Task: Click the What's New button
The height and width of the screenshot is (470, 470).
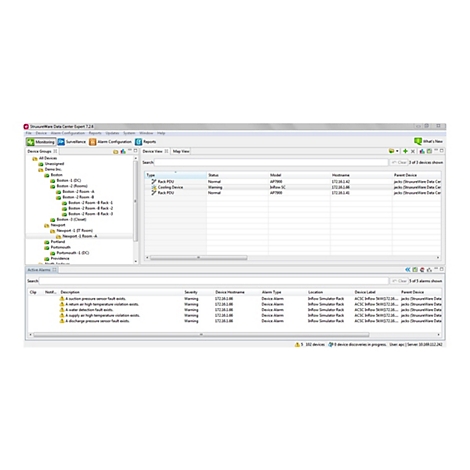Action: click(428, 141)
